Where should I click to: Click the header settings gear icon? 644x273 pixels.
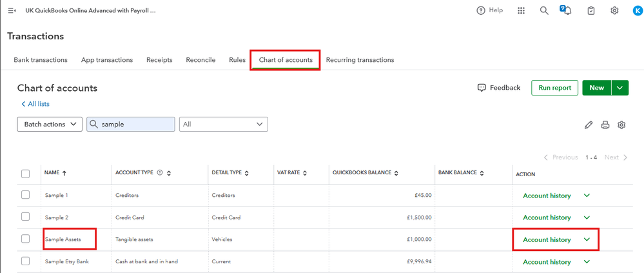tap(615, 10)
